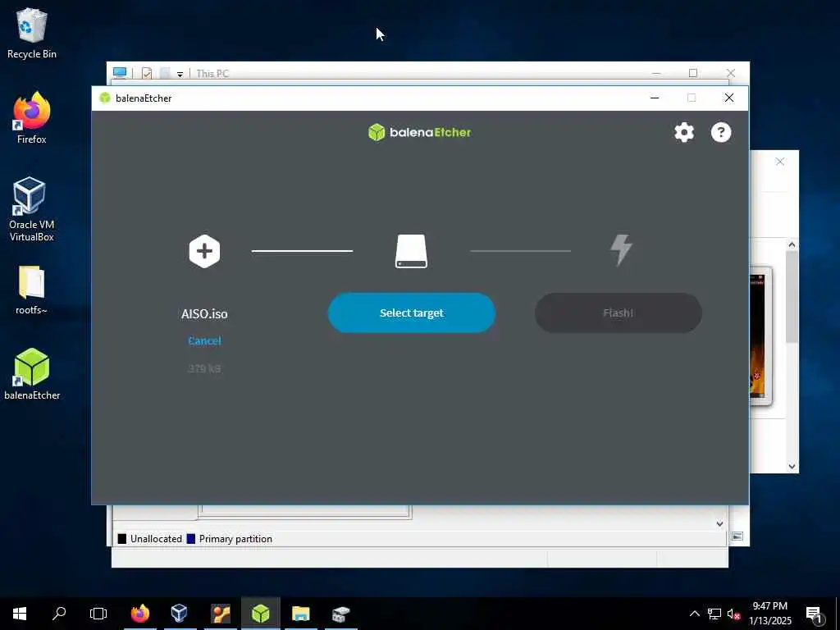Click Select target button
The width and height of the screenshot is (840, 630).
[412, 313]
